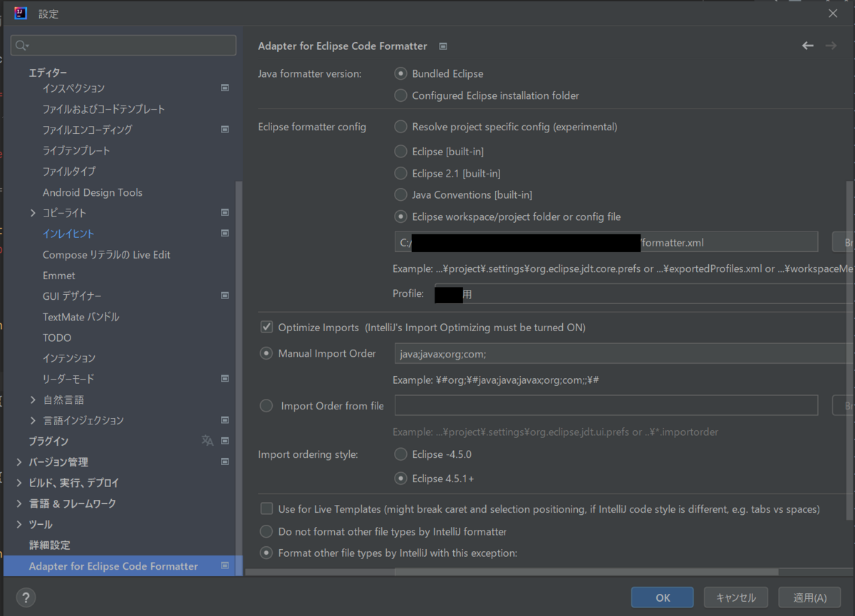This screenshot has height=616, width=855.
Task: Open the Emmet settings page
Action: click(x=58, y=275)
